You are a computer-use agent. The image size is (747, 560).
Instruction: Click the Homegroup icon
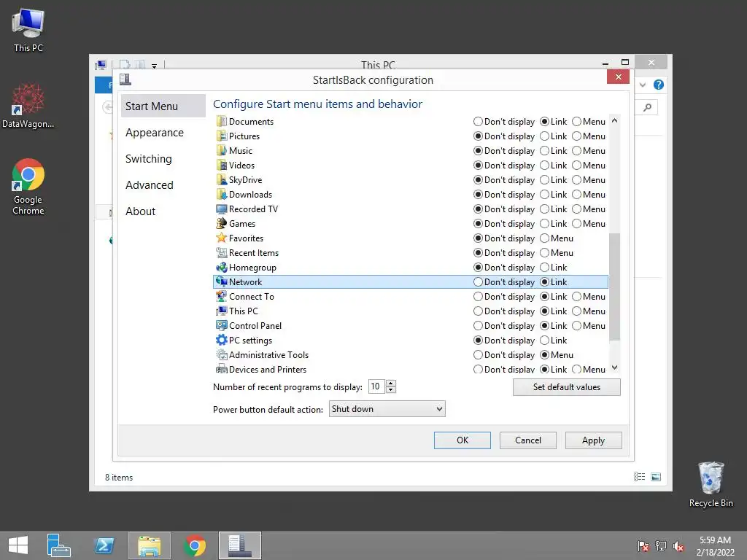222,267
